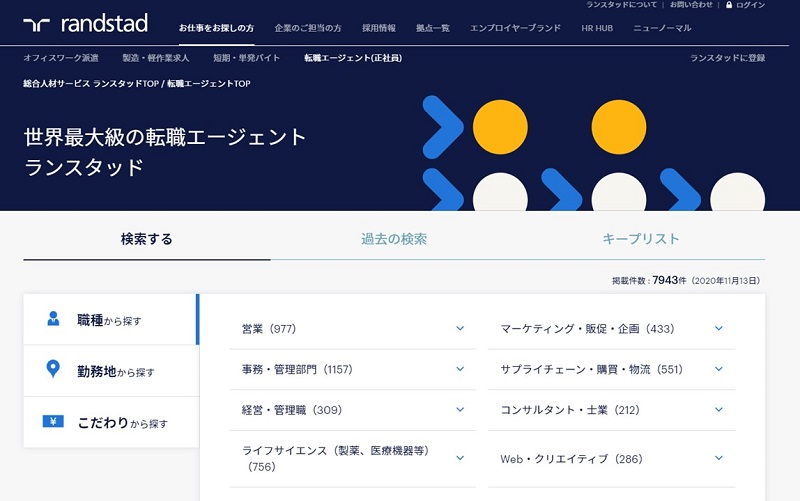Select 職種から探す in the sidebar

(x=111, y=319)
